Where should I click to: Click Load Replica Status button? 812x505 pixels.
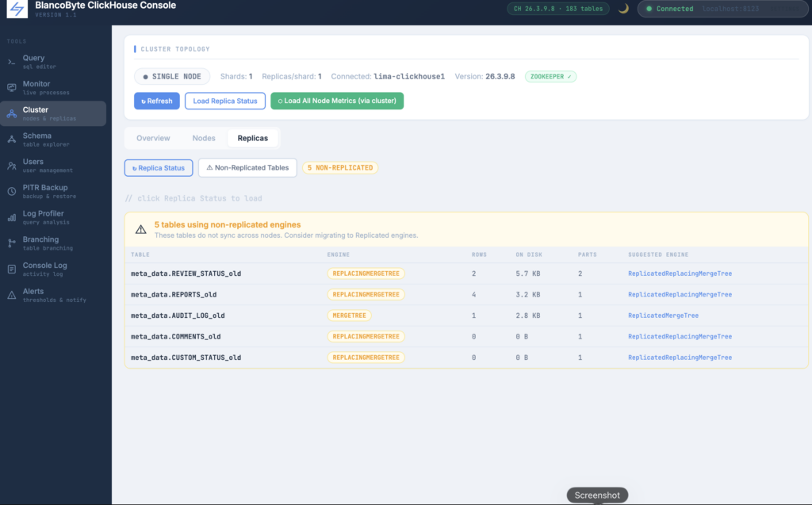[225, 101]
